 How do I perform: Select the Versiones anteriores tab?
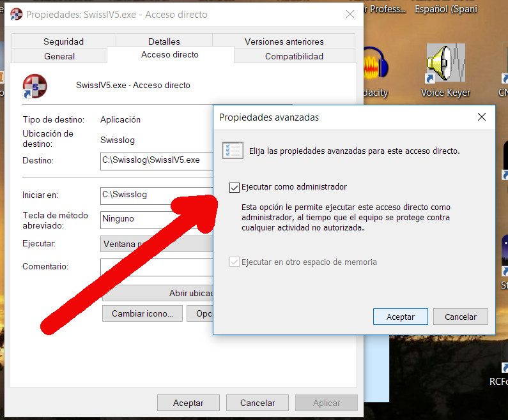click(284, 41)
